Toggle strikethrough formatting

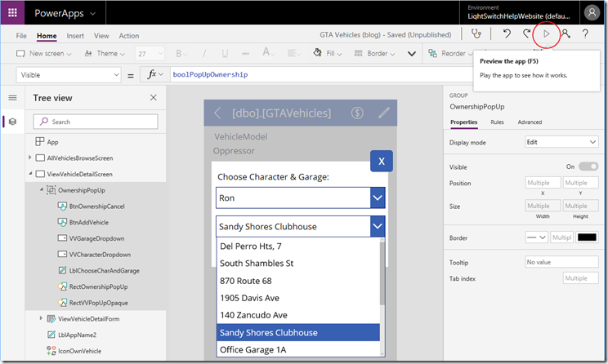coord(245,53)
